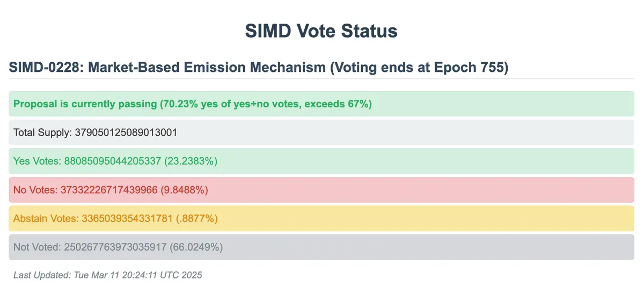The image size is (644, 287).
Task: Click the 23.2383% yes percentage
Action: point(191,161)
